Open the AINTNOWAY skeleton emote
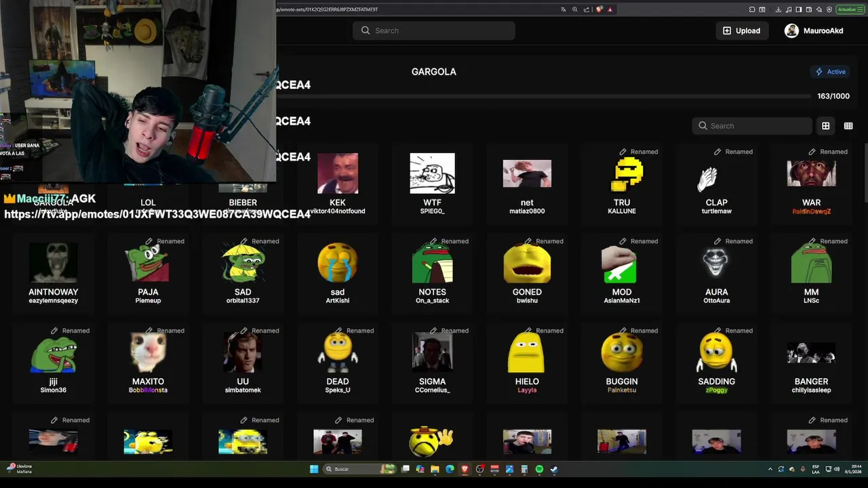 pos(53,263)
